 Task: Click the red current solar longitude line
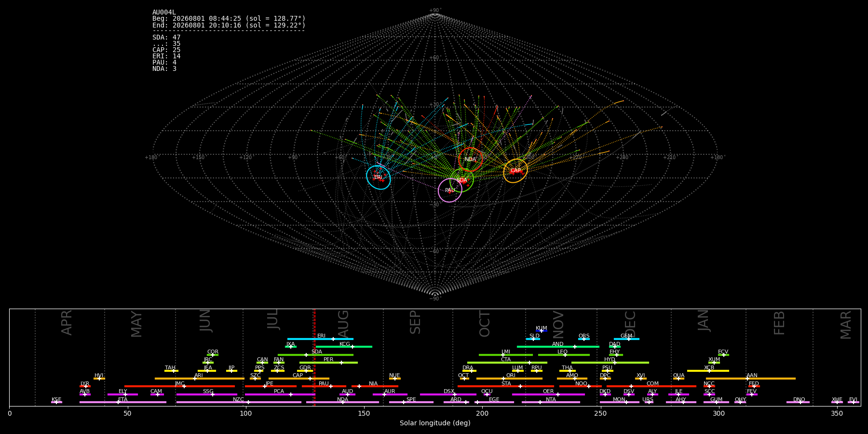pos(314,357)
